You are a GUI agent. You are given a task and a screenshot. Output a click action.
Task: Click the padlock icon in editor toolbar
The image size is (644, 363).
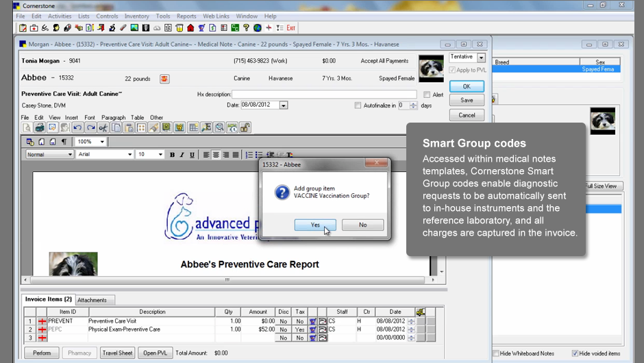(245, 127)
